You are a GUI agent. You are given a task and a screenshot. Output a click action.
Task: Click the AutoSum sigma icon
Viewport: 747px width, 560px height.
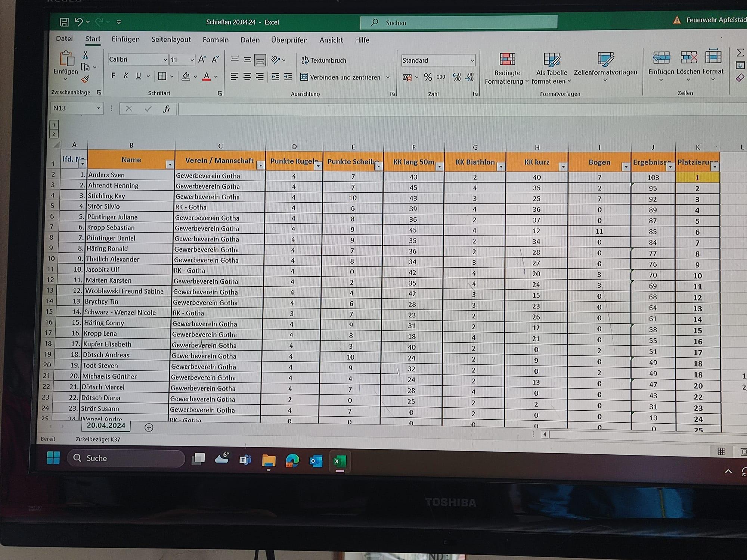point(740,53)
